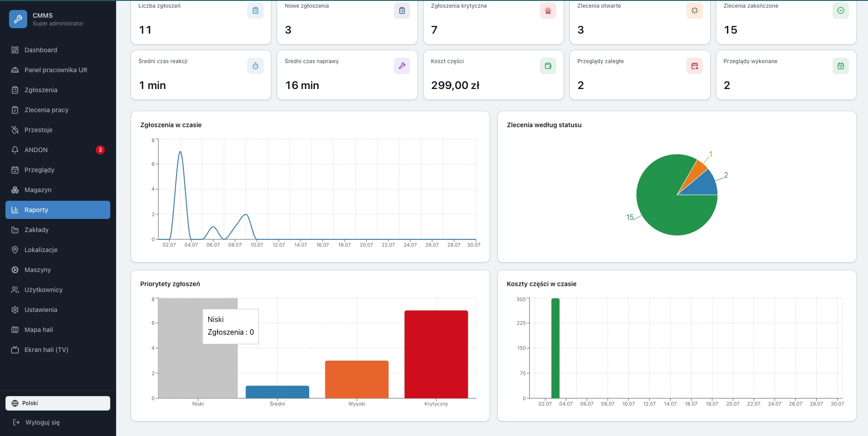Go to Zlecenia pracy section

[x=58, y=110]
